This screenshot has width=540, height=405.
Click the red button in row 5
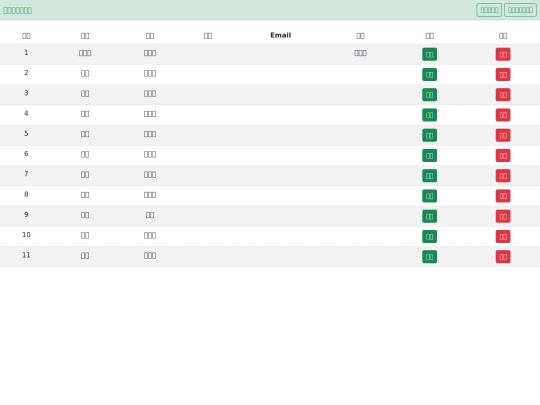coord(503,135)
